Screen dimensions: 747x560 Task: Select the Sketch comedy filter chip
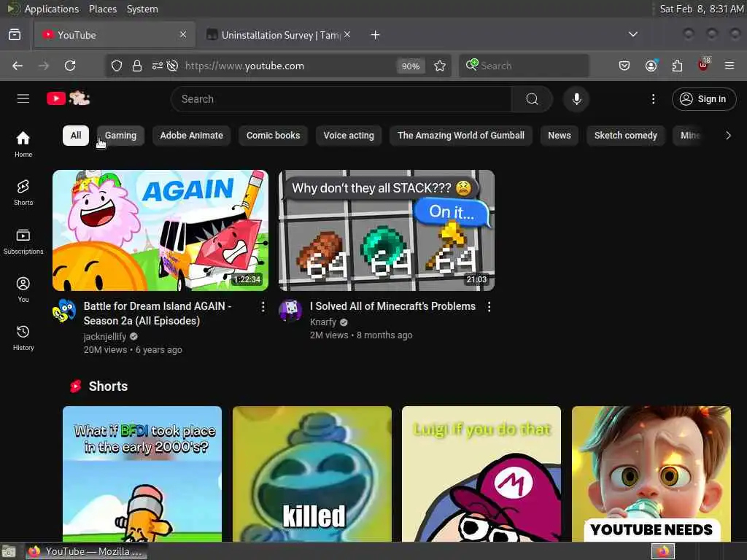(x=625, y=136)
